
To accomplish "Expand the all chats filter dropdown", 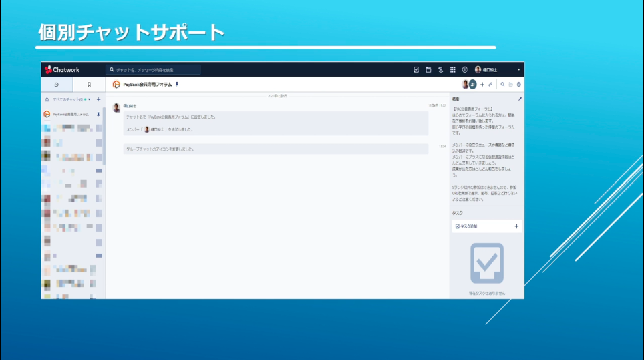I will 72,99.
